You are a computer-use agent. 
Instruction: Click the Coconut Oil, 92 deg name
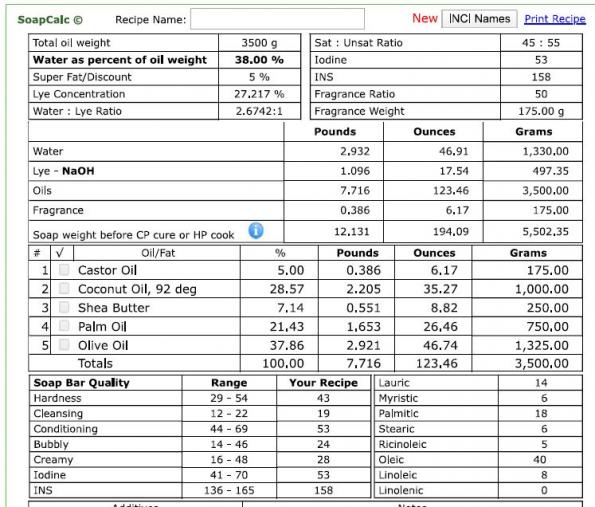(x=137, y=289)
